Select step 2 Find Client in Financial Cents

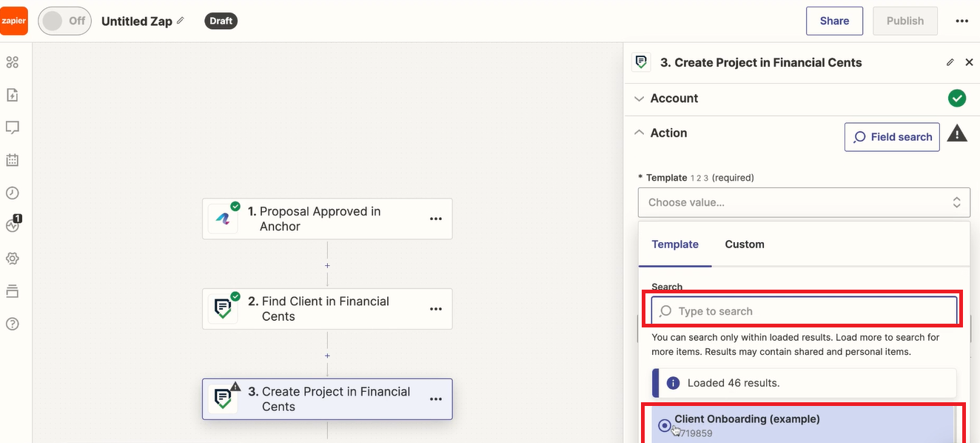(x=327, y=309)
